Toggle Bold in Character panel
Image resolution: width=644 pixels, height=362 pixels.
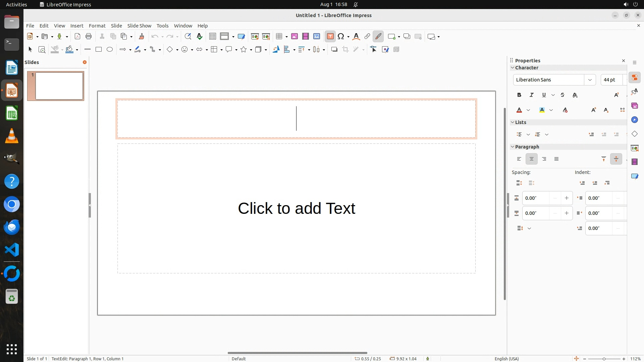tap(519, 95)
